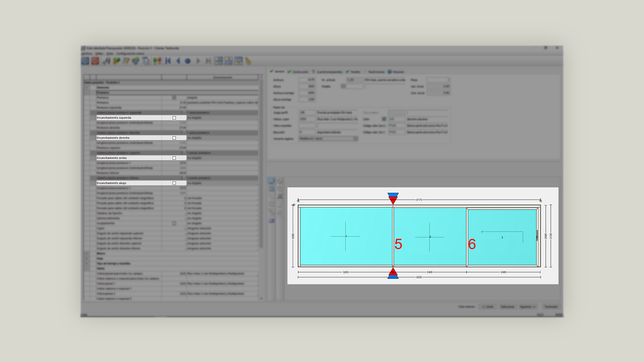Click the properties list scroll-up arrow
Viewport: 644px width, 362px height.
coord(261,77)
